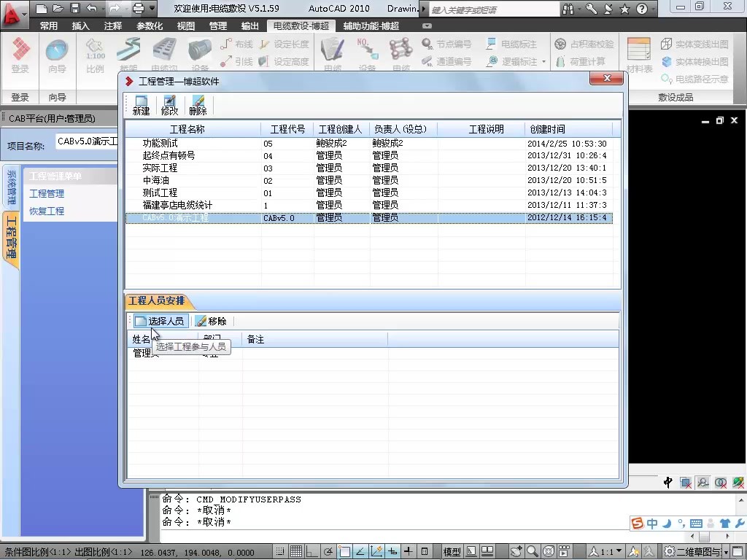747x560 pixels.
Task: Click the New file quick access icon
Action: click(42, 8)
